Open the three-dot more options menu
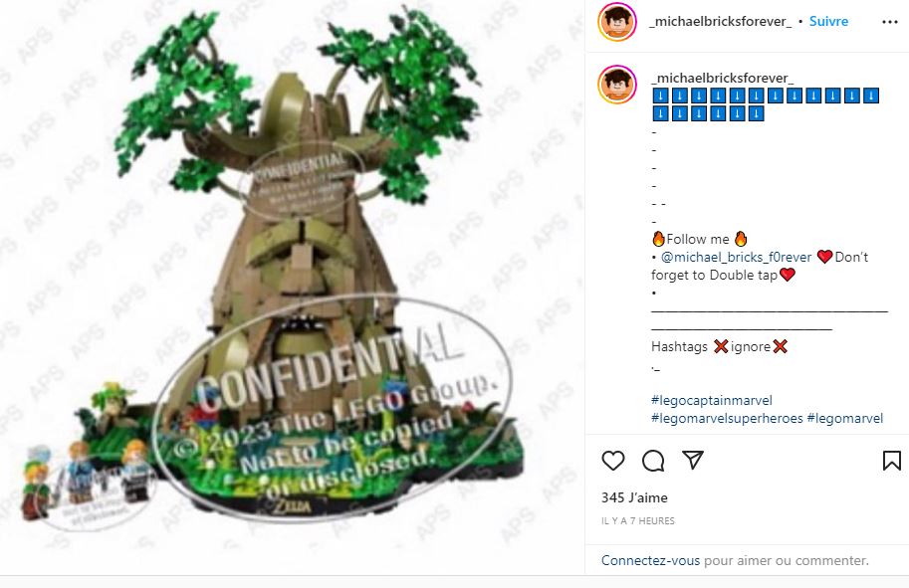The image size is (909, 588). point(889,22)
